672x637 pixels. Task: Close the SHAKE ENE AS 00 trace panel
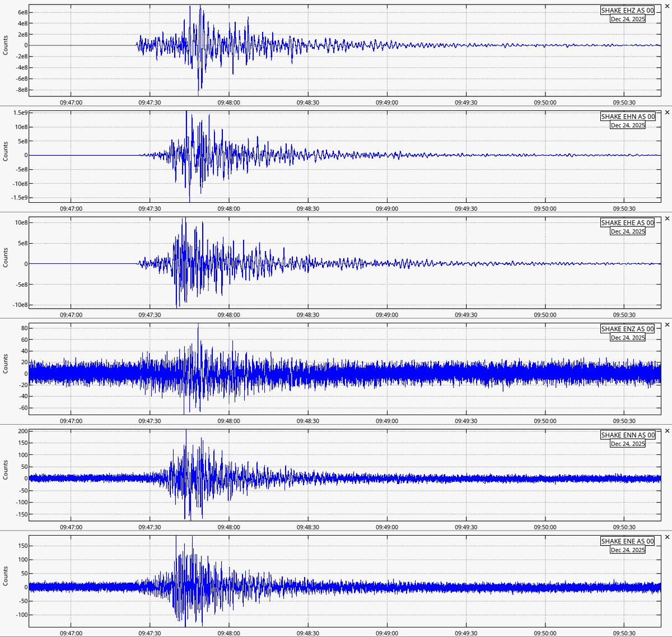667,537
